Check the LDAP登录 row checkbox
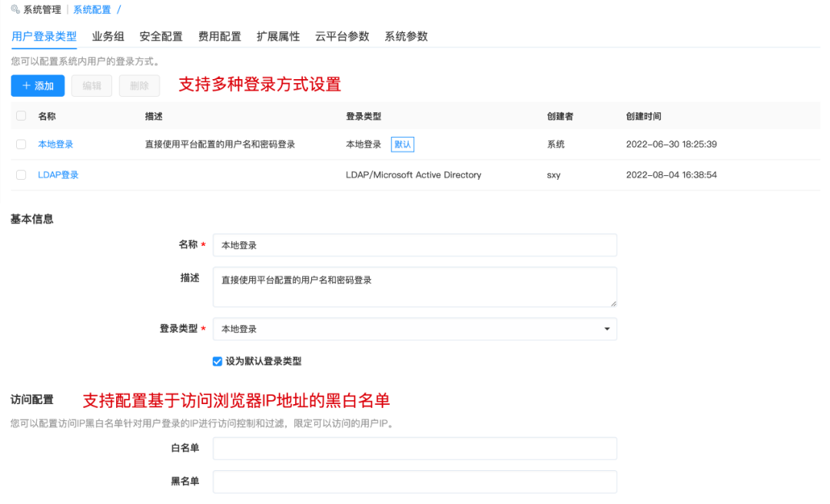Image resolution: width=830 pixels, height=504 pixels. (x=22, y=174)
